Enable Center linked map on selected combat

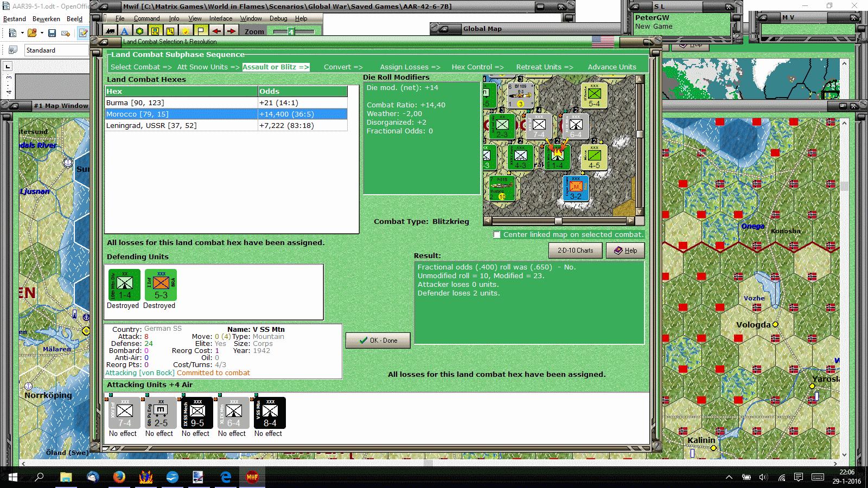497,235
